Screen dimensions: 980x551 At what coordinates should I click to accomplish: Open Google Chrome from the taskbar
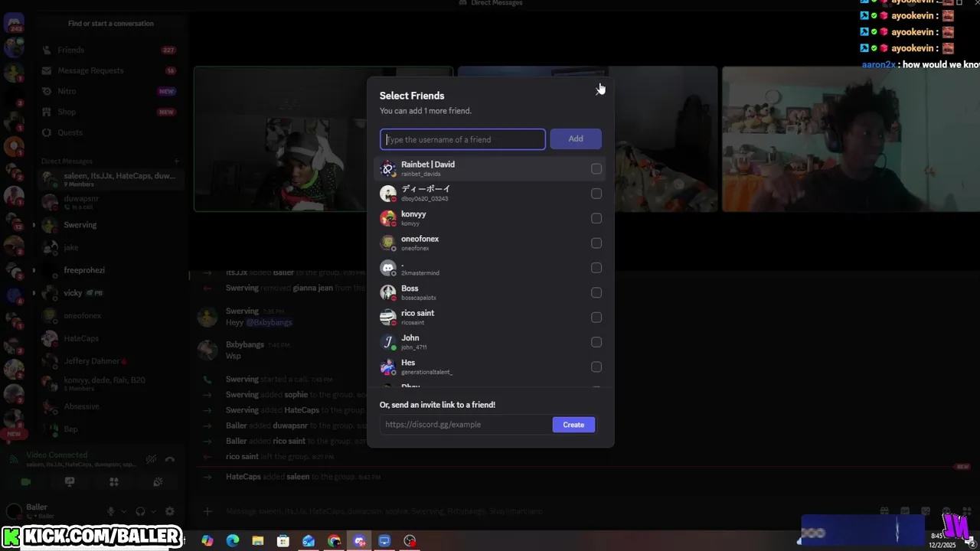334,541
